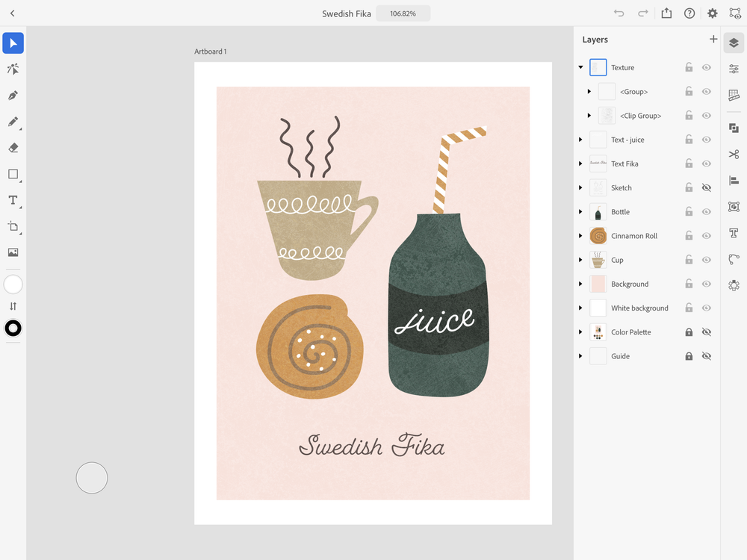Open the Layers panel tab

coord(734,43)
